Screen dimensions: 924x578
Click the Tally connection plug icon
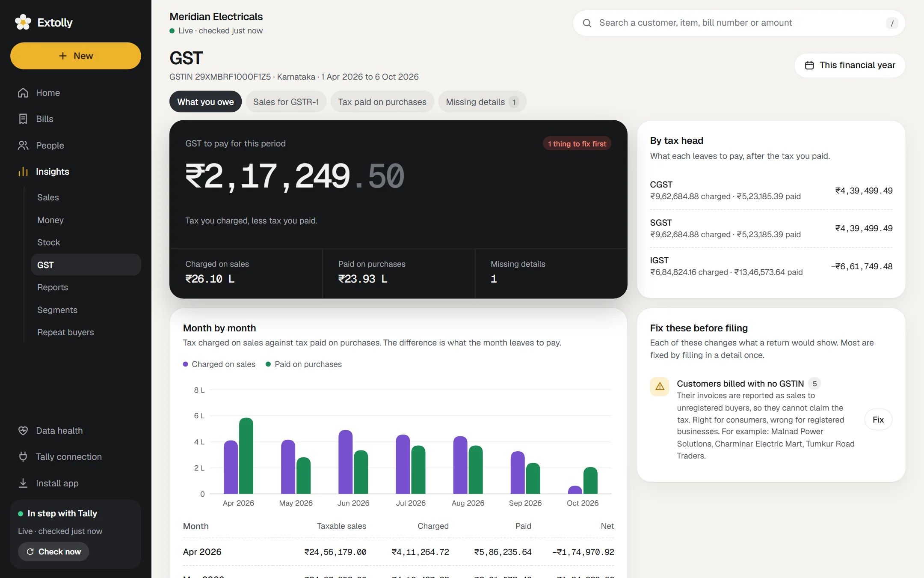pyautogui.click(x=23, y=457)
